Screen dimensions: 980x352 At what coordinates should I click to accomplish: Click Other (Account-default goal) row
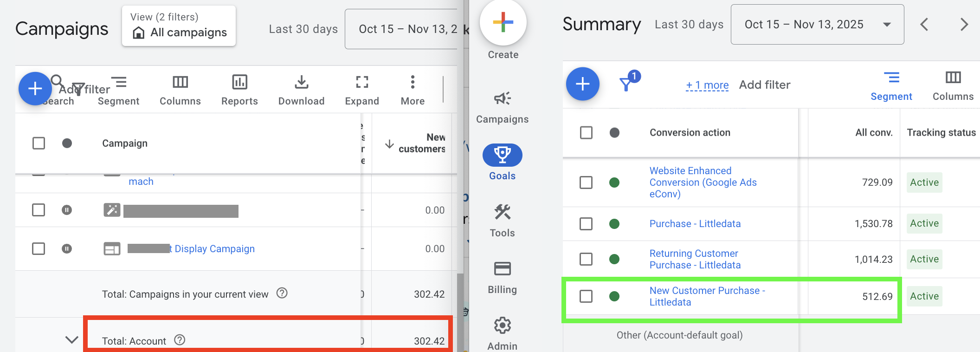679,335
